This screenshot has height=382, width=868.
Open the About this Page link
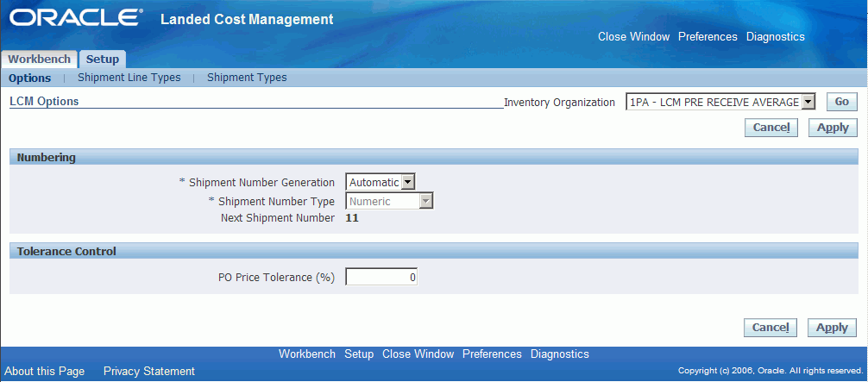[x=45, y=371]
